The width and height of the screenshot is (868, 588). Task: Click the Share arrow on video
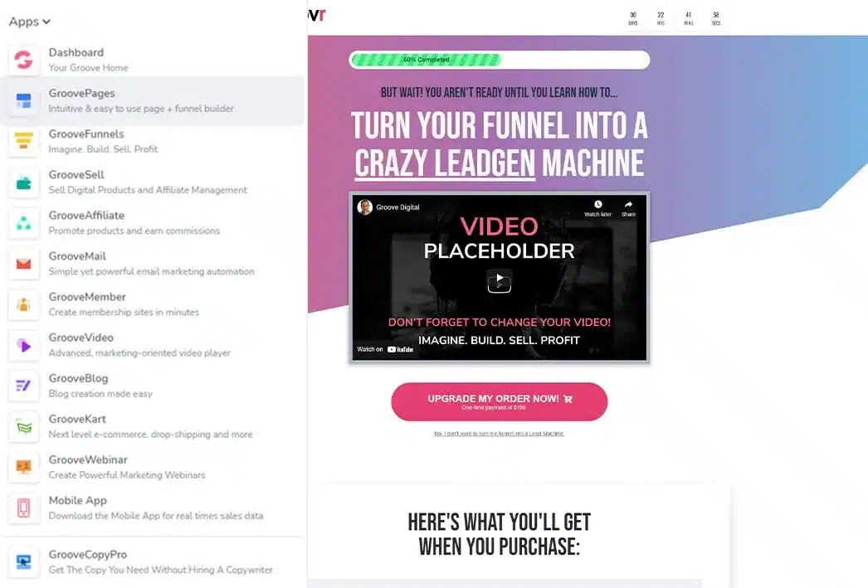628,207
